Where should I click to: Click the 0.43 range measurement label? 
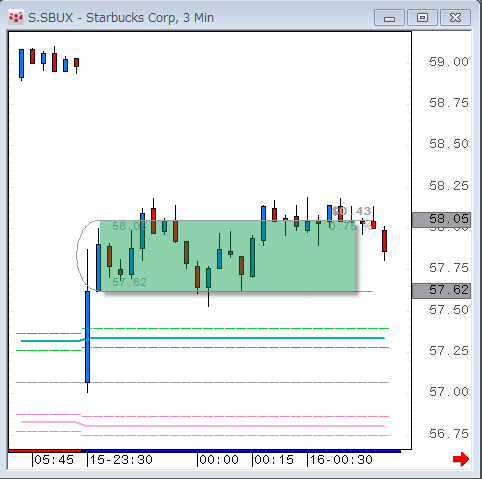(x=352, y=211)
